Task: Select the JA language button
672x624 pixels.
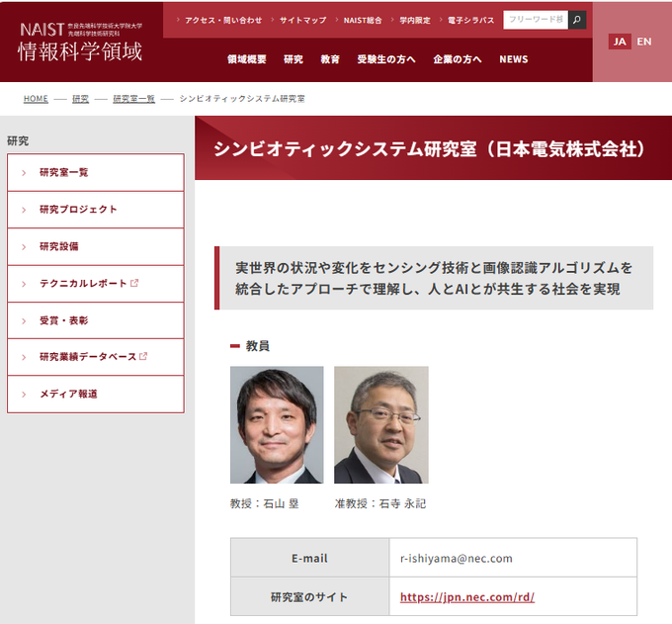Action: [x=620, y=42]
